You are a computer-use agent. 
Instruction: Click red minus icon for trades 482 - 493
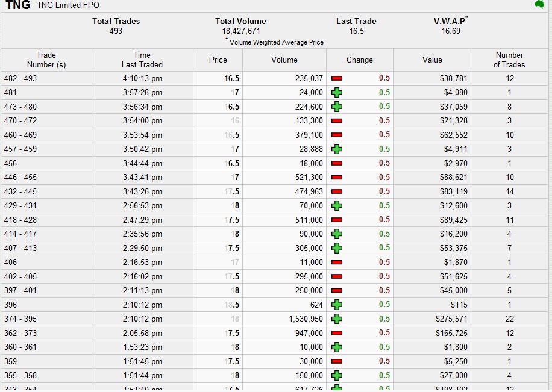(x=337, y=78)
